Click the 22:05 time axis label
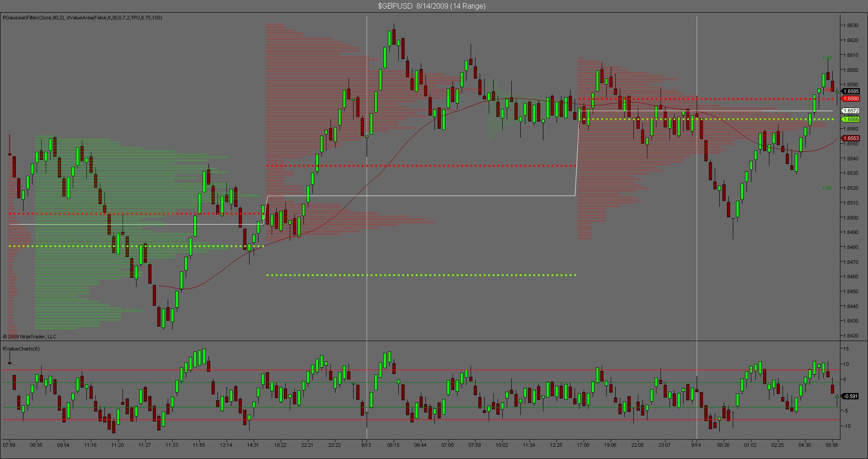 click(637, 445)
